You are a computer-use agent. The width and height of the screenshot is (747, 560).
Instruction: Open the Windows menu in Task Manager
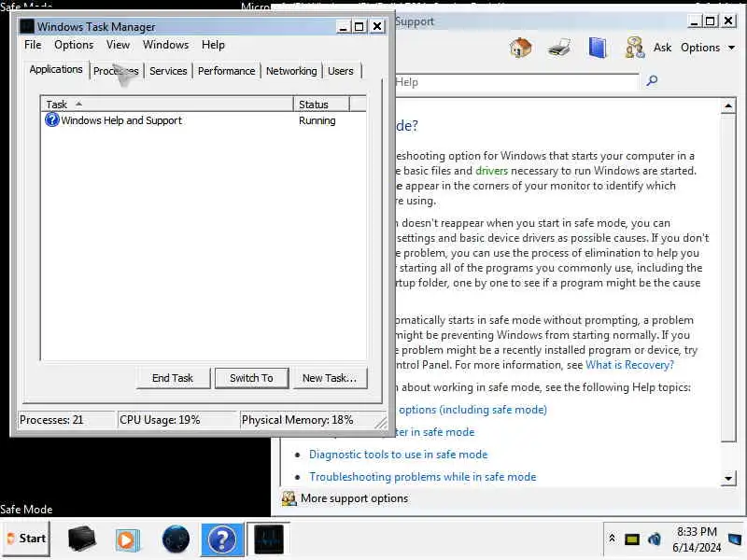click(166, 45)
